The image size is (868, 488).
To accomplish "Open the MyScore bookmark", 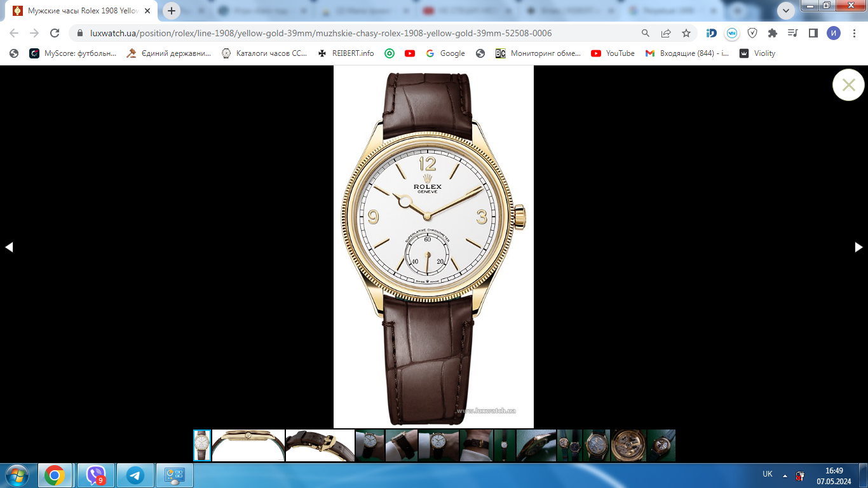I will 73,53.
